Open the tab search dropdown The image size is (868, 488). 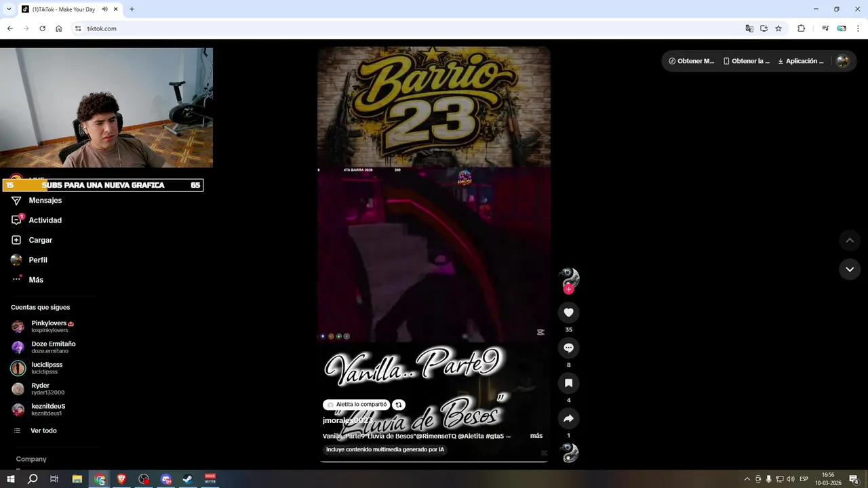pyautogui.click(x=9, y=9)
